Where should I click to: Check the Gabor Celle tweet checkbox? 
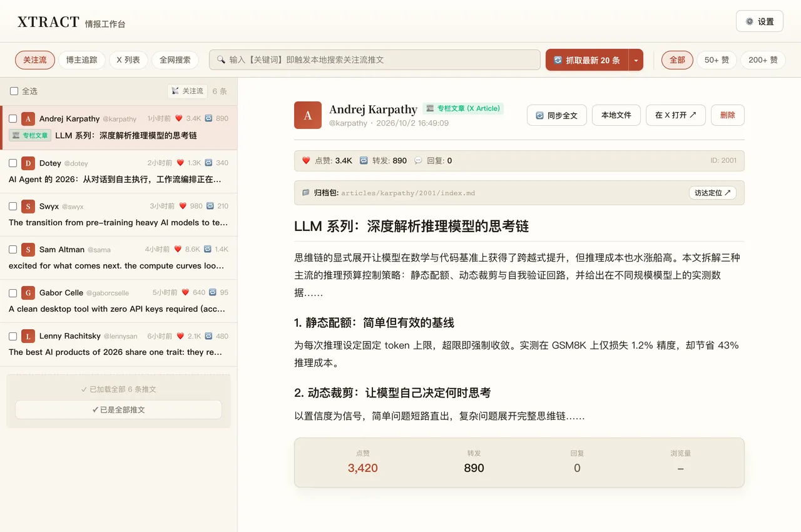(x=13, y=293)
